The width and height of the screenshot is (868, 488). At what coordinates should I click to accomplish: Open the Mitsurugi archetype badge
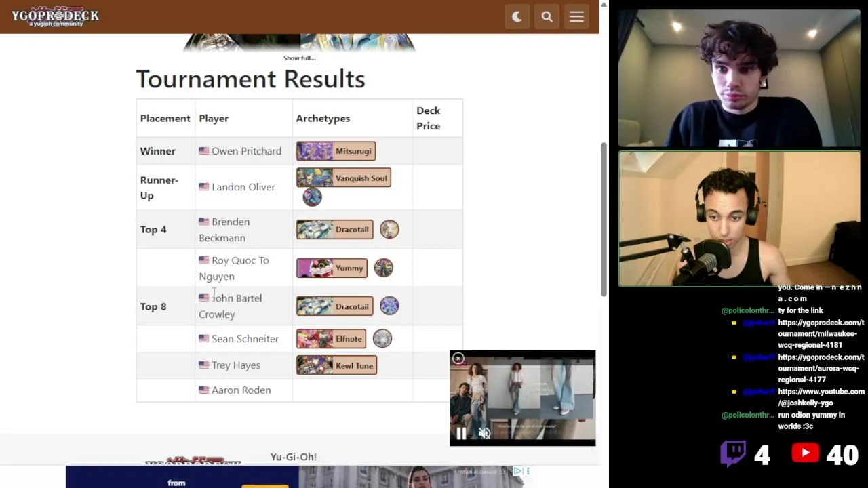[336, 151]
